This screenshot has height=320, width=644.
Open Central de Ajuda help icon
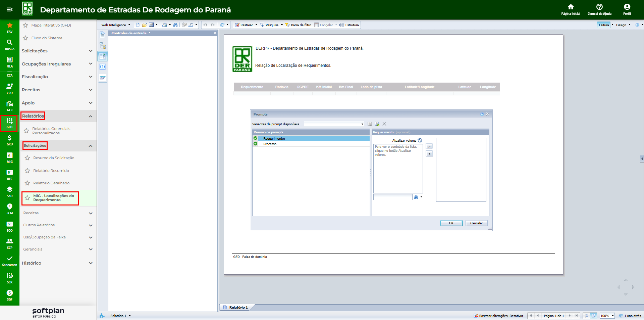pos(599,9)
